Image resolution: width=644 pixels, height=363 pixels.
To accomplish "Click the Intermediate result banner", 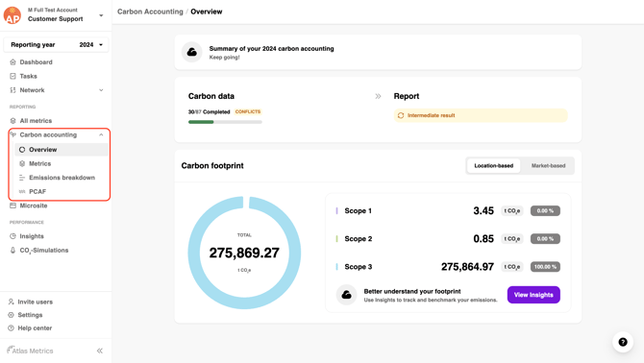I will pos(481,115).
